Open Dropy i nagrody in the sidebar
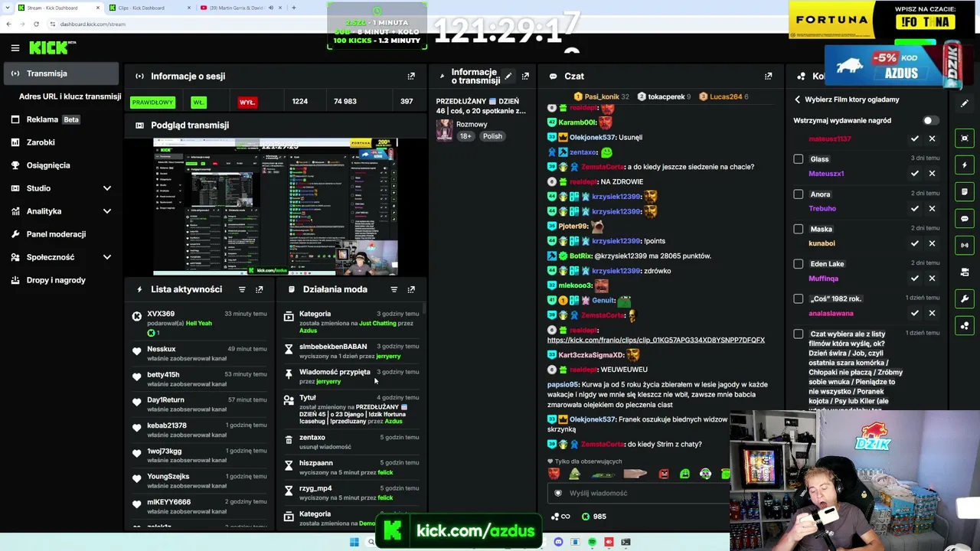980x551 pixels. pos(61,280)
